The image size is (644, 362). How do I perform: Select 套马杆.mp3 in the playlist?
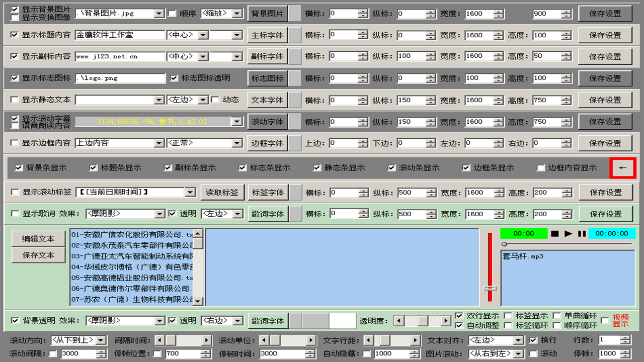coord(523,256)
